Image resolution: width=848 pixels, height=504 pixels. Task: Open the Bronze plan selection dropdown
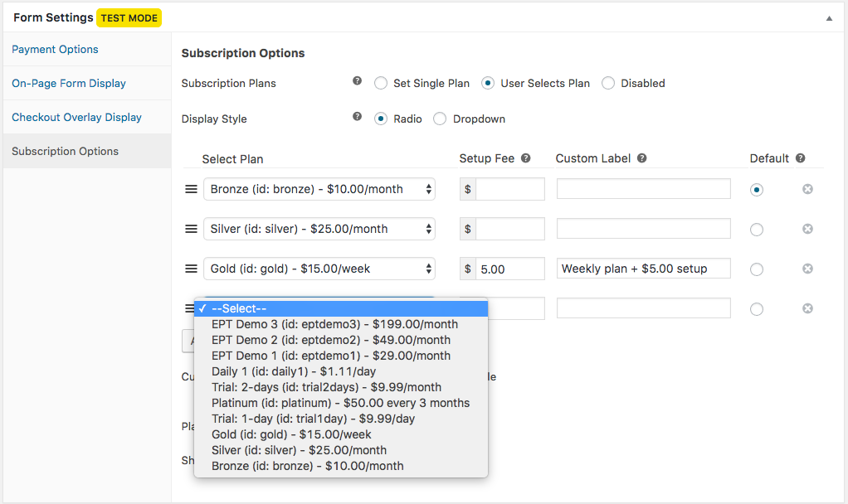tap(319, 188)
